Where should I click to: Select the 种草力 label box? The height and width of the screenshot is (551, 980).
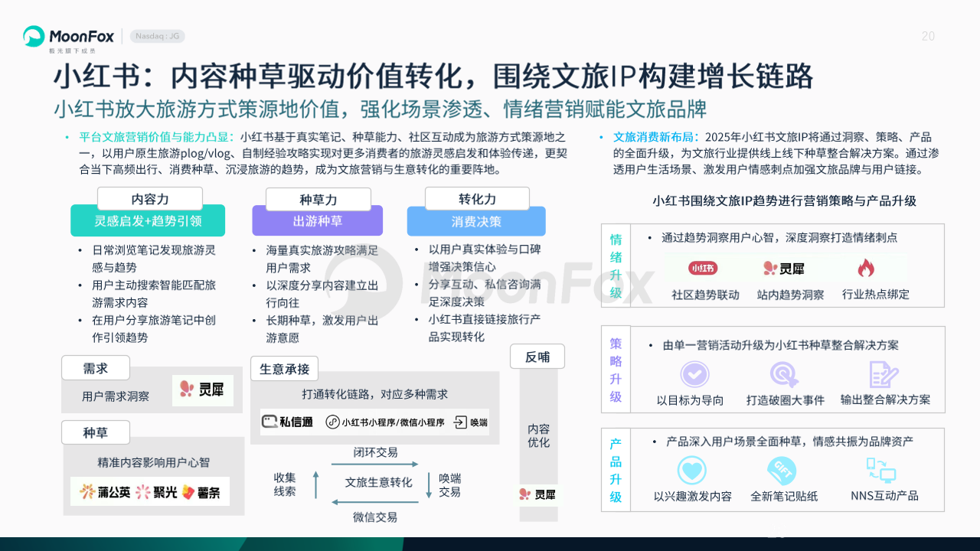click(318, 200)
